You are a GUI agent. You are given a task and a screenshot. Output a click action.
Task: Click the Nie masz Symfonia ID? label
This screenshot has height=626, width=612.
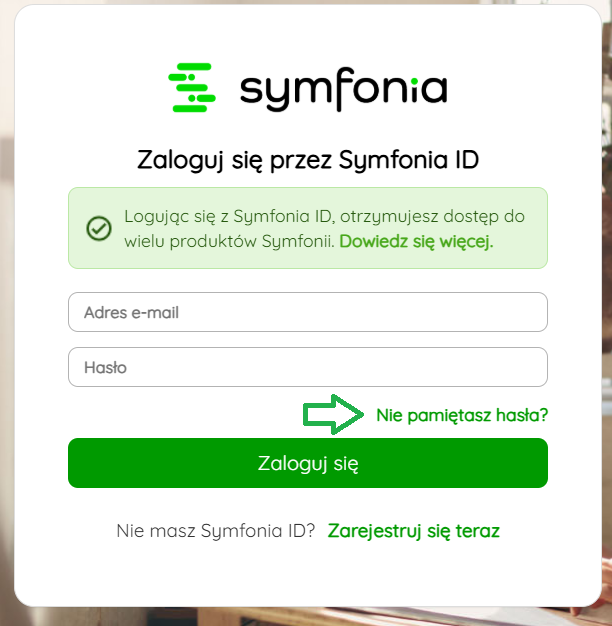pyautogui.click(x=216, y=531)
